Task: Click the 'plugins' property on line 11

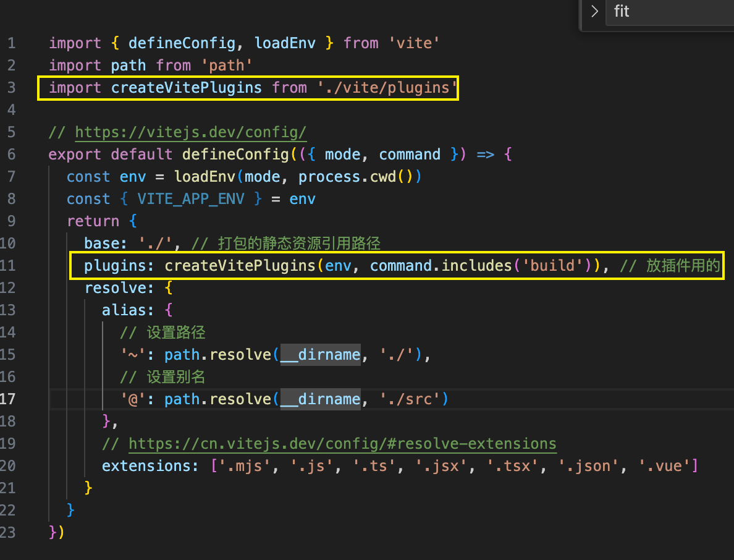Action: 115,266
